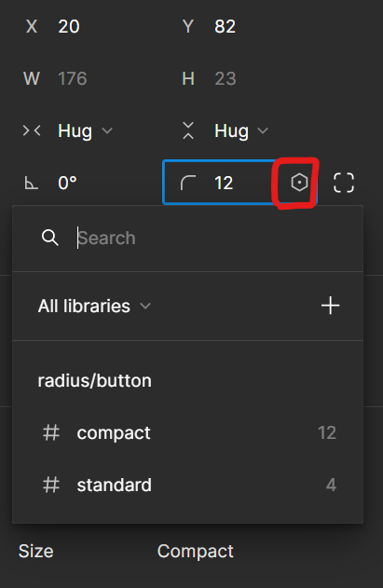Click the search magnifier icon

click(50, 238)
